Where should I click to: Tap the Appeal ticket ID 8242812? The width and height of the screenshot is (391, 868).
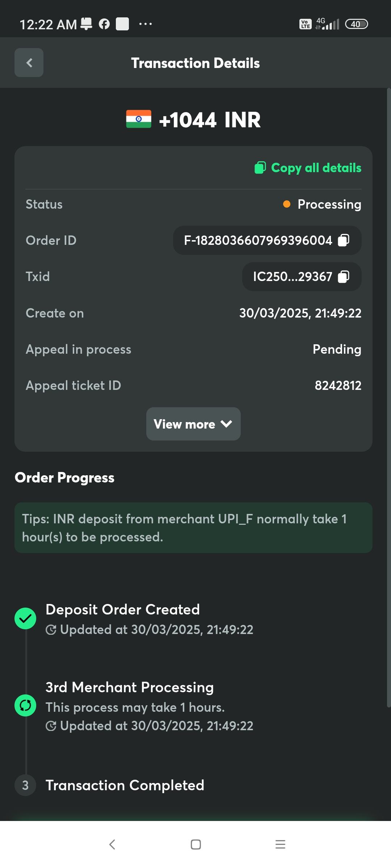[x=338, y=386]
